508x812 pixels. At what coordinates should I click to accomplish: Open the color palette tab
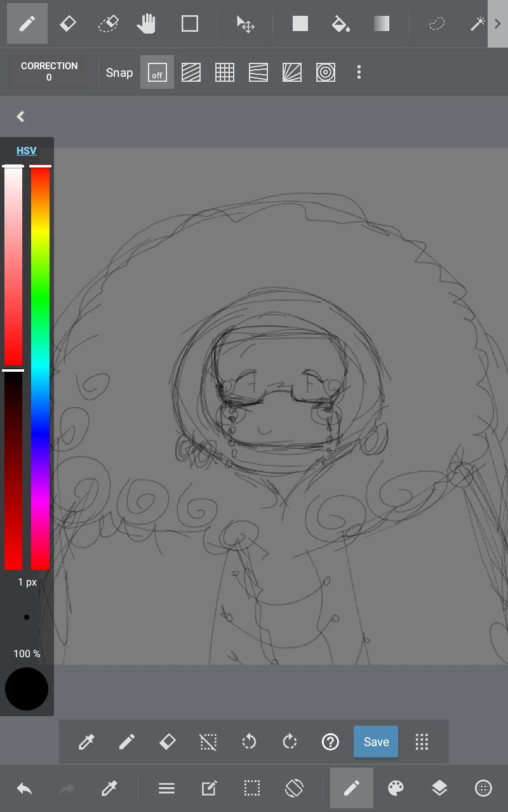[396, 789]
